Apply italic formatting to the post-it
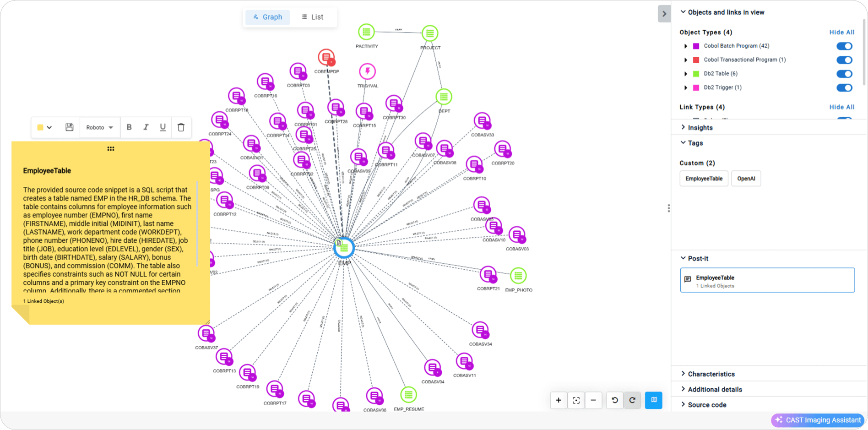Viewport: 868px width, 430px height. point(146,127)
